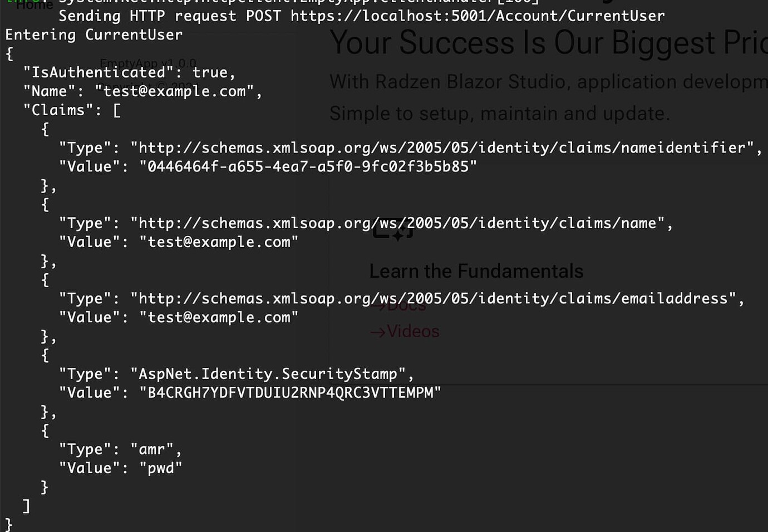
Task: Click the Learn the Fundamentals heading
Action: [x=476, y=271]
